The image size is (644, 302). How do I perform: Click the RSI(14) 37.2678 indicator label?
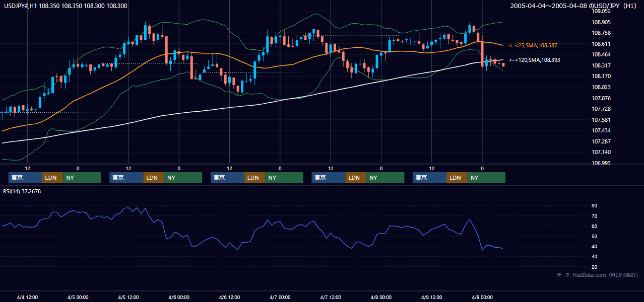pos(22,191)
